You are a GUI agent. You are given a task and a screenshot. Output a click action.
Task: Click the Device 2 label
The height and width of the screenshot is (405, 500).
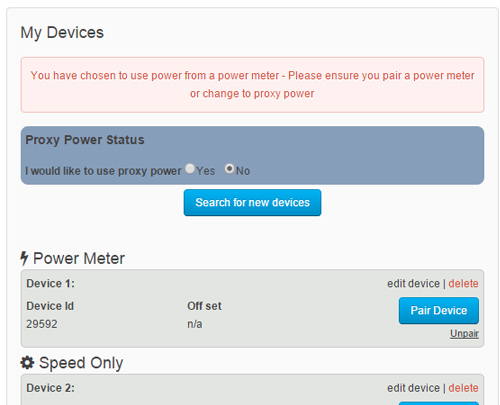(x=51, y=388)
